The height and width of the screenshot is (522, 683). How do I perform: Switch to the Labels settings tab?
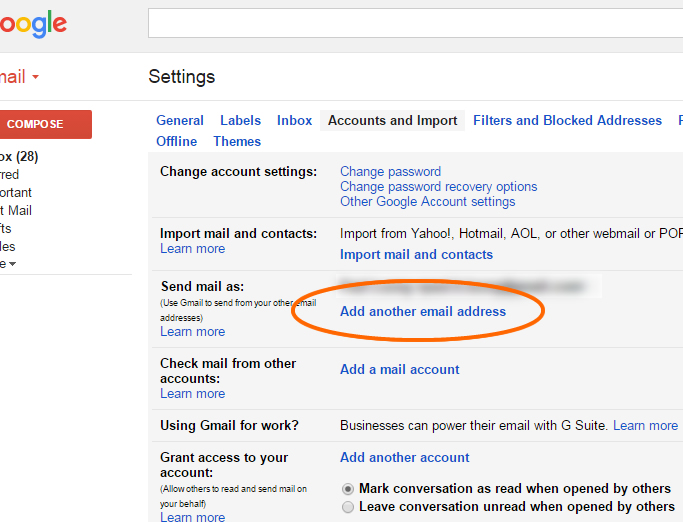tap(240, 120)
